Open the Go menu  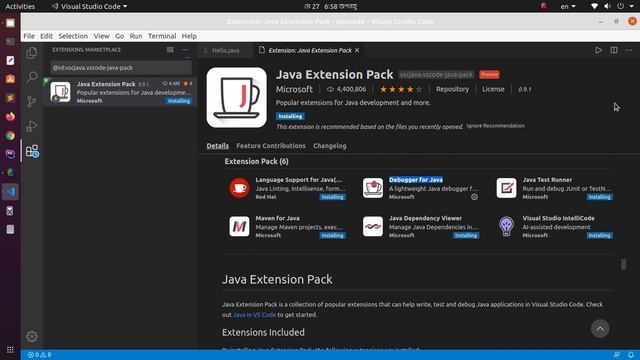[119, 36]
